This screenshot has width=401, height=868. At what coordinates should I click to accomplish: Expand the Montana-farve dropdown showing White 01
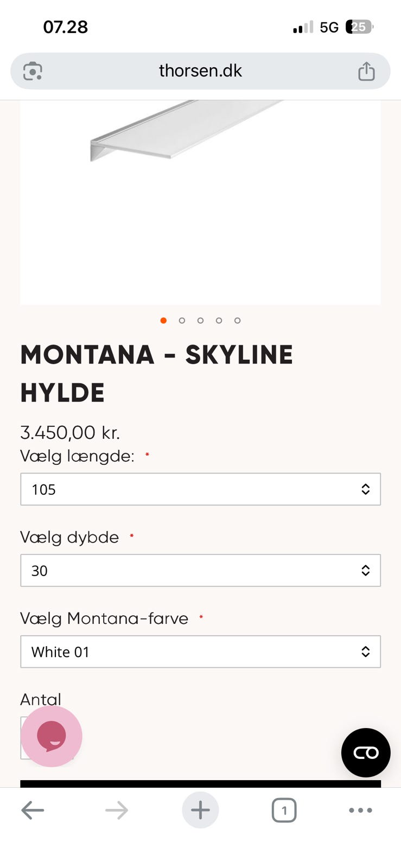(x=200, y=652)
